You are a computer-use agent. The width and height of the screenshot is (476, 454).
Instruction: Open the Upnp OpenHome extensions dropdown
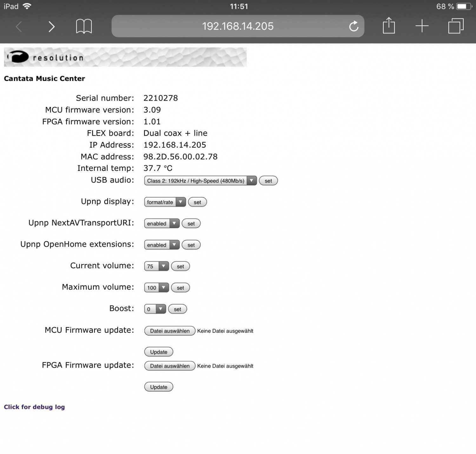(x=162, y=245)
